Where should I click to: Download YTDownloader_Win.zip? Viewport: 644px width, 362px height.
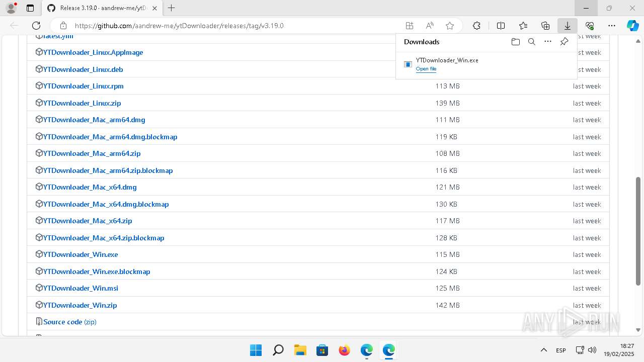coord(80,305)
